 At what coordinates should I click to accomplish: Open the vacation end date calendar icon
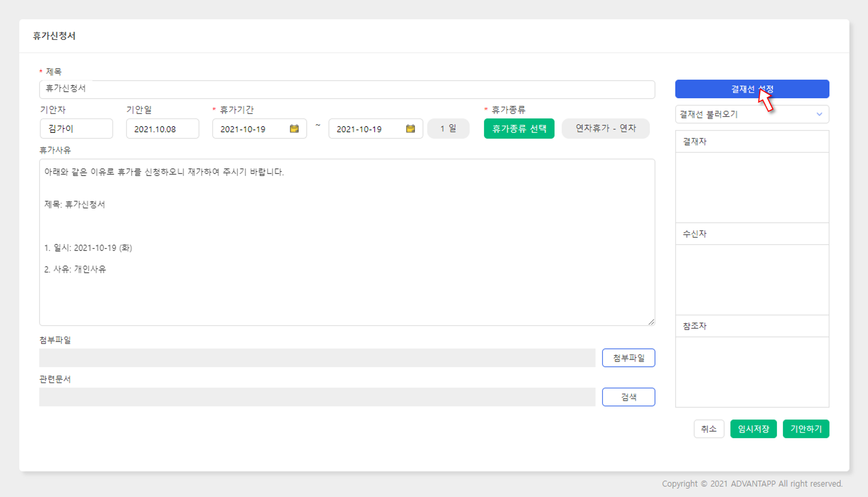410,128
